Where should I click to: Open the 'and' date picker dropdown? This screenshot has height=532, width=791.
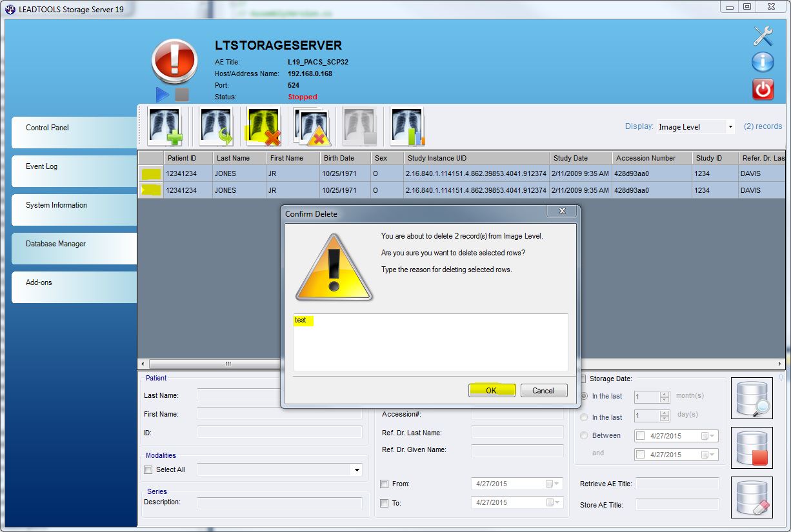(709, 455)
